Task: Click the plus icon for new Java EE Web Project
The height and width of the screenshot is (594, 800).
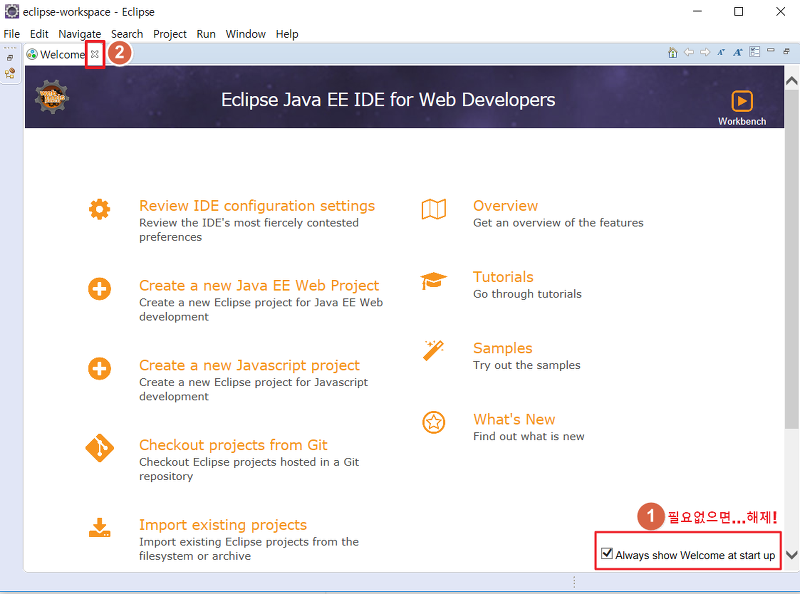Action: 99,289
